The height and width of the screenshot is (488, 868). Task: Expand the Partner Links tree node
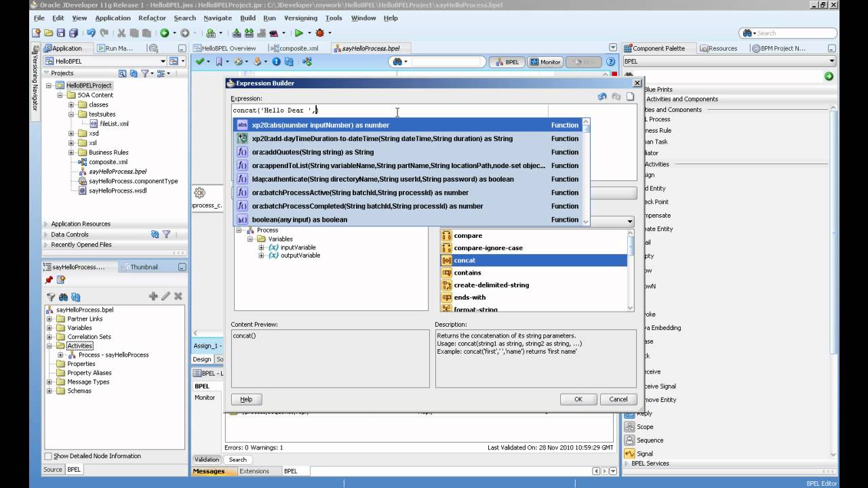(x=49, y=319)
